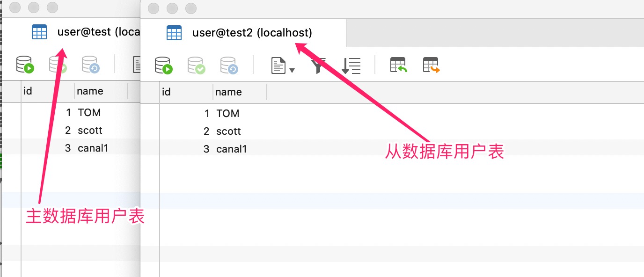
Task: Click Rollback icon in user@test back window
Action: point(91,65)
